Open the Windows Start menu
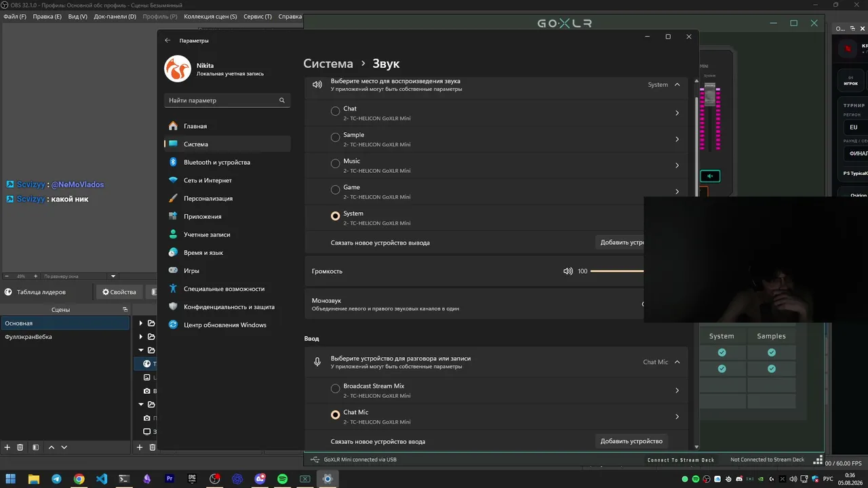868x488 pixels. [x=11, y=479]
